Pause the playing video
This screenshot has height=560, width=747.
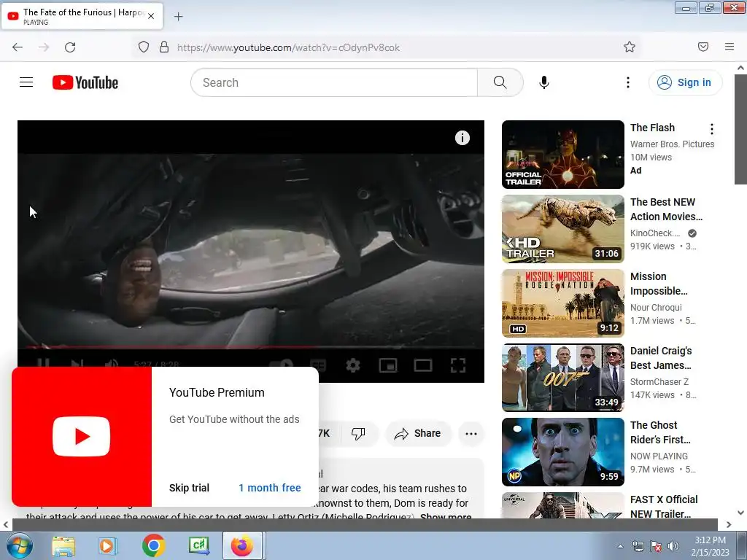pos(43,365)
